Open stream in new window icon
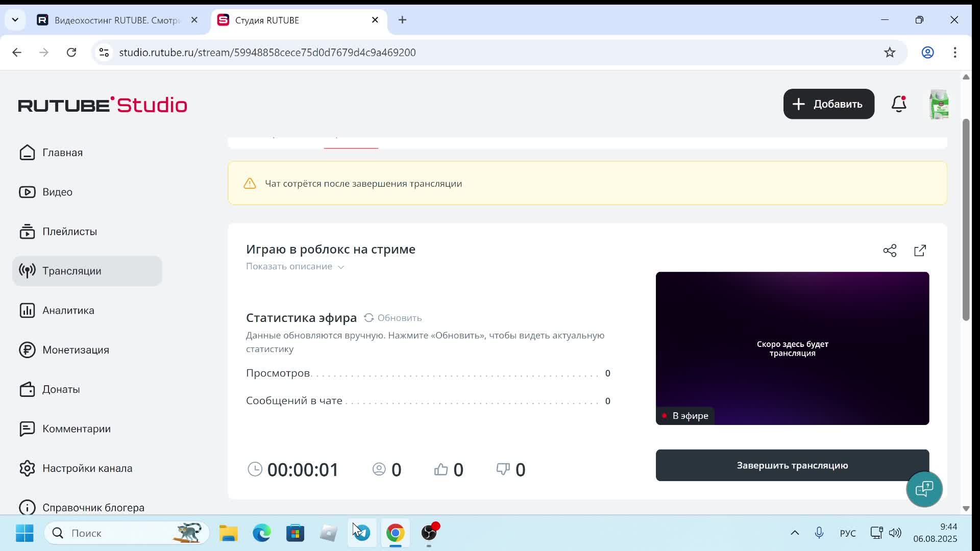This screenshot has height=551, width=980. [x=920, y=251]
